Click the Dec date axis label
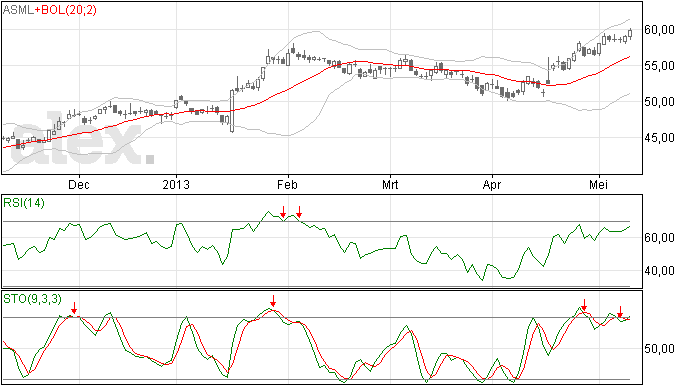Image resolution: width=690 pixels, height=387 pixels. (79, 184)
